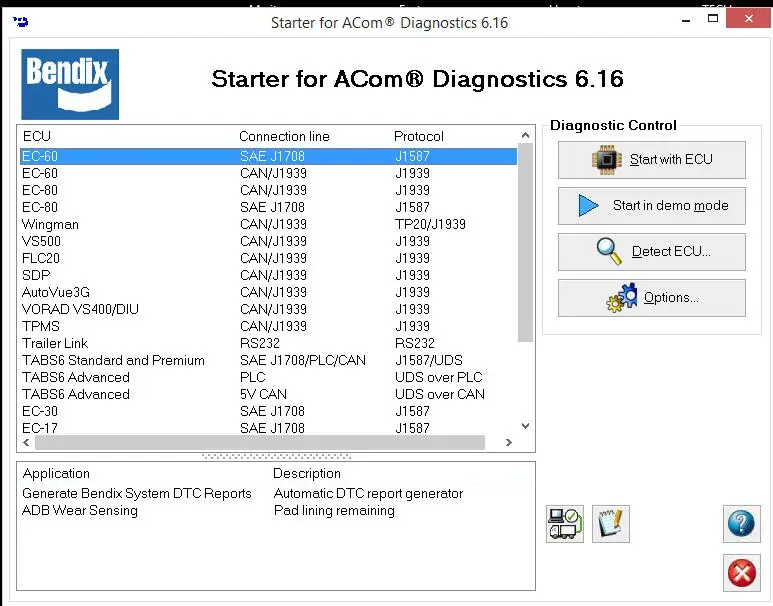Image resolution: width=773 pixels, height=606 pixels.
Task: Minimize the ACom Diagnostics window
Action: coord(686,21)
